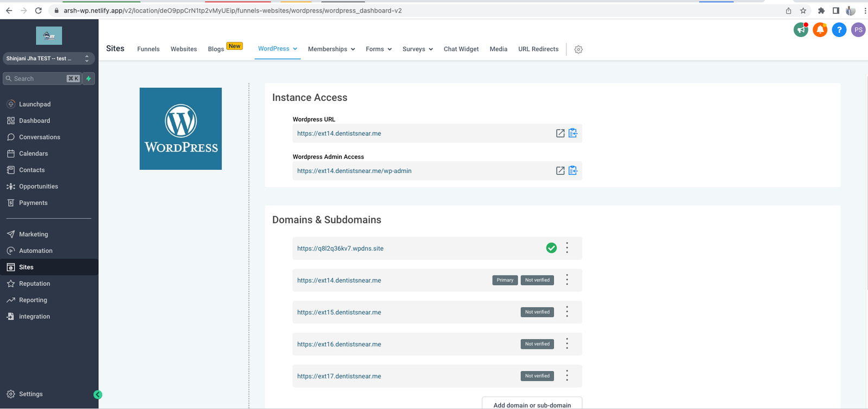Open options menu for ext14.dentistsnear.me domain

[567, 280]
